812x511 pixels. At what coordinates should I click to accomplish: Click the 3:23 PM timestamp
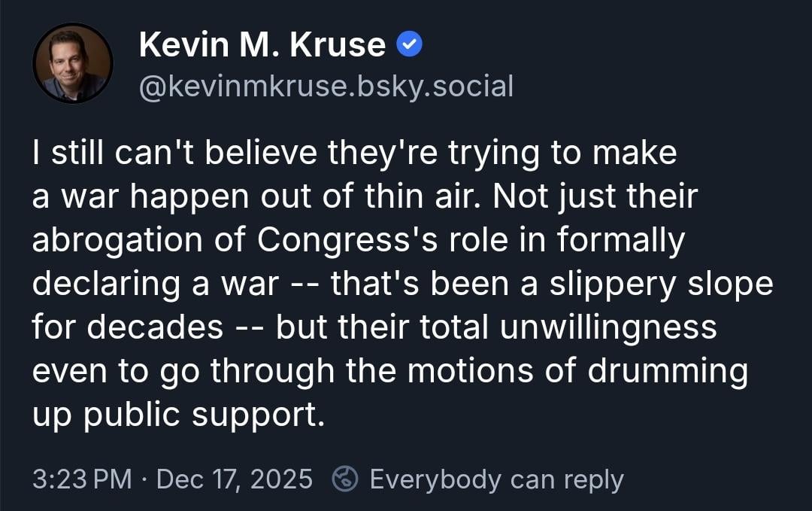(x=83, y=479)
